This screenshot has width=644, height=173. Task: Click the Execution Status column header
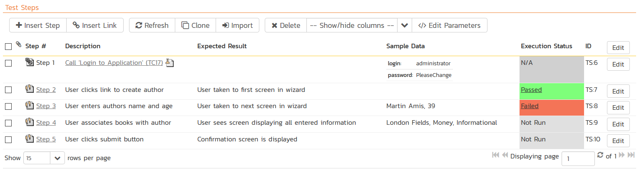tap(546, 46)
